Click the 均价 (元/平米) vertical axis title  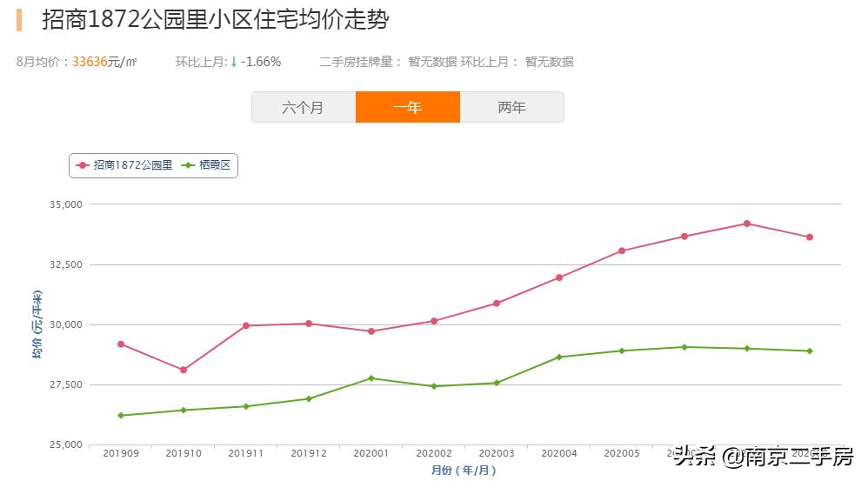pos(37,324)
